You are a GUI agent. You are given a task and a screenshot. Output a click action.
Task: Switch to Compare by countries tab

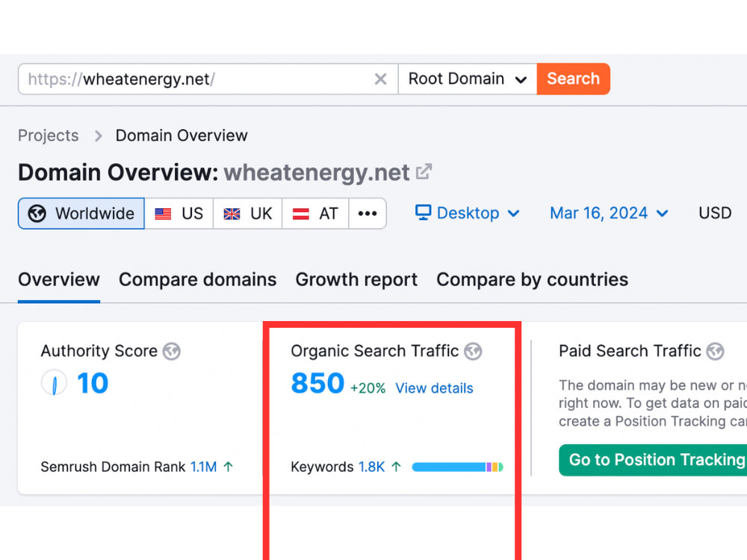coord(532,279)
